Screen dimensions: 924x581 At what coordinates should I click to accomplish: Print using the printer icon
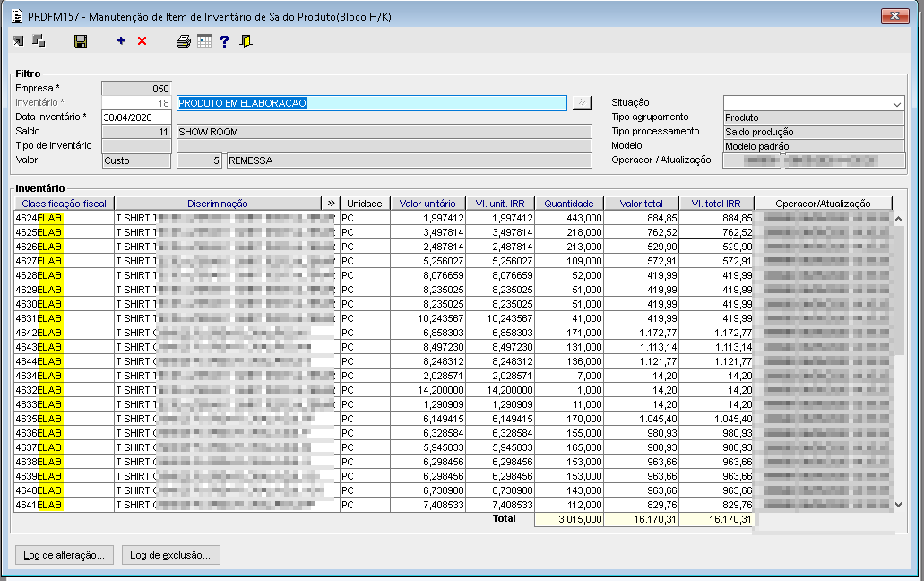[x=184, y=40]
